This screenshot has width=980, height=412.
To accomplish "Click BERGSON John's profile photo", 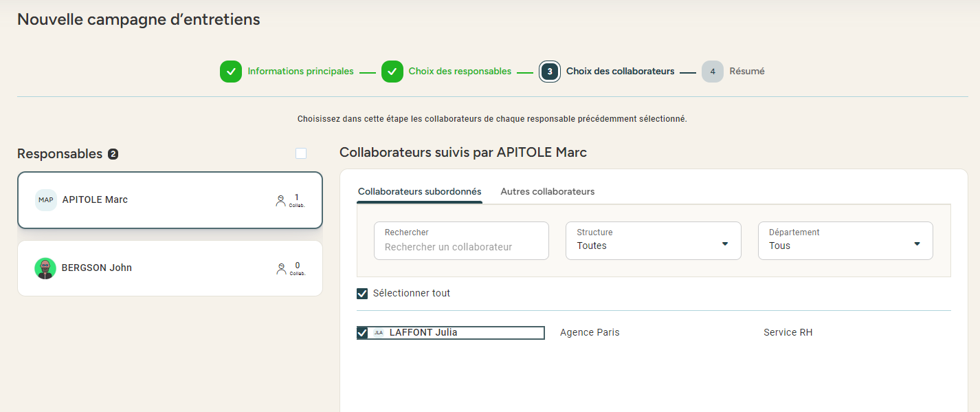I will tap(45, 268).
